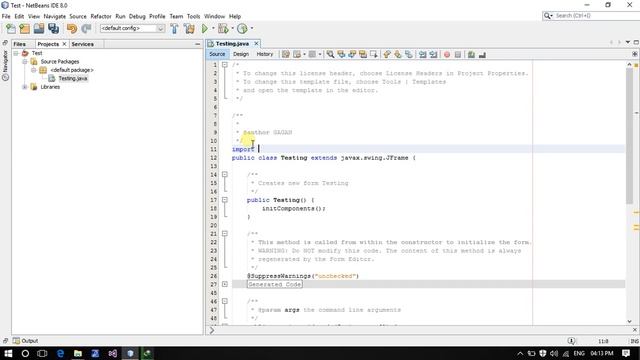The image size is (640, 360).
Task: Click the editor vertical scrollbar thumb
Action: click(629, 136)
